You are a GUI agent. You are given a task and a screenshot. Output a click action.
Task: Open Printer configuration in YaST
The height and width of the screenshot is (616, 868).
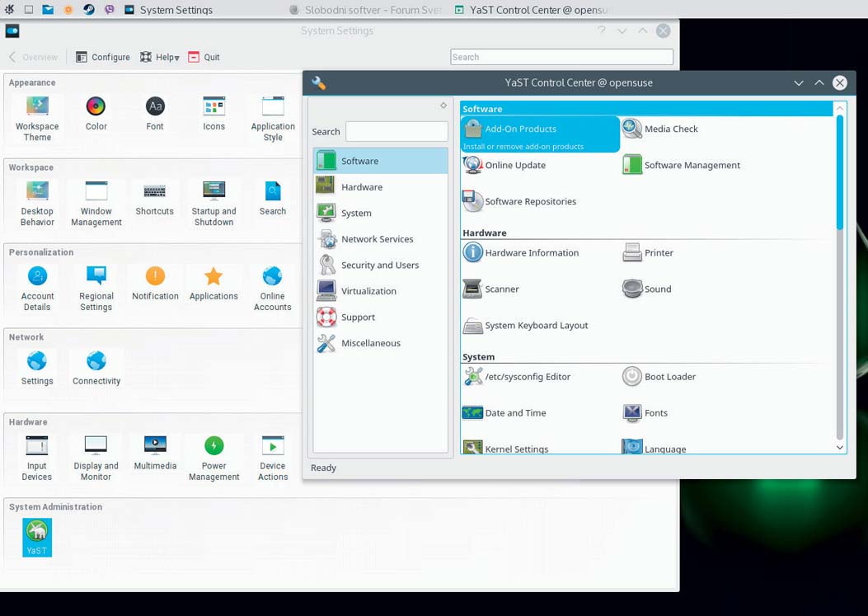[648, 252]
